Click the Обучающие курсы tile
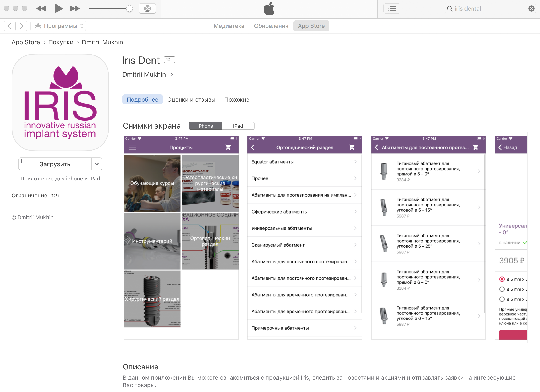 coord(152,183)
